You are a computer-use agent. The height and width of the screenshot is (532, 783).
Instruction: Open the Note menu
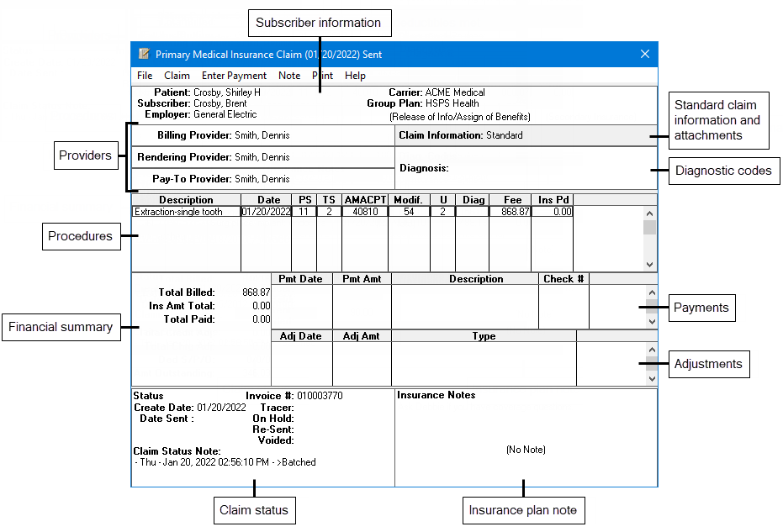[x=289, y=75]
